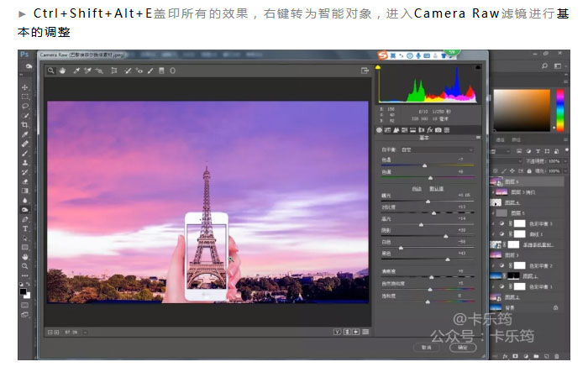This screenshot has width=588, height=367.
Task: Select the 背景 background layer thumbnail
Action: pos(496,307)
